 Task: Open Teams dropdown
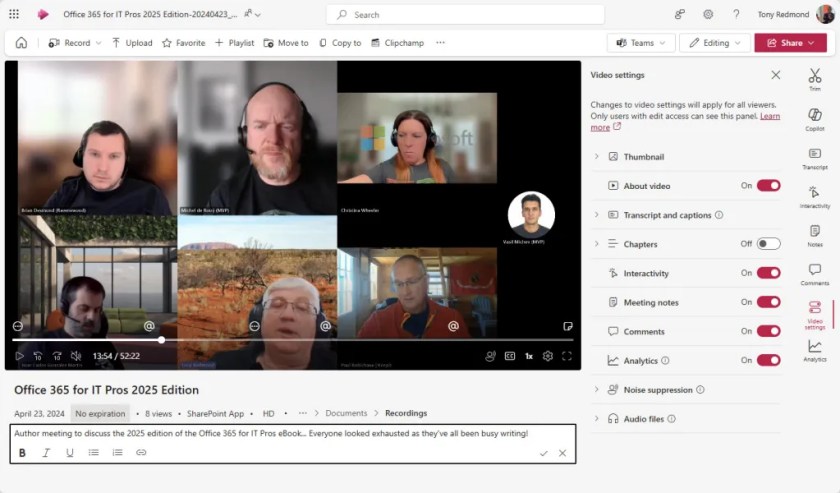(x=640, y=43)
